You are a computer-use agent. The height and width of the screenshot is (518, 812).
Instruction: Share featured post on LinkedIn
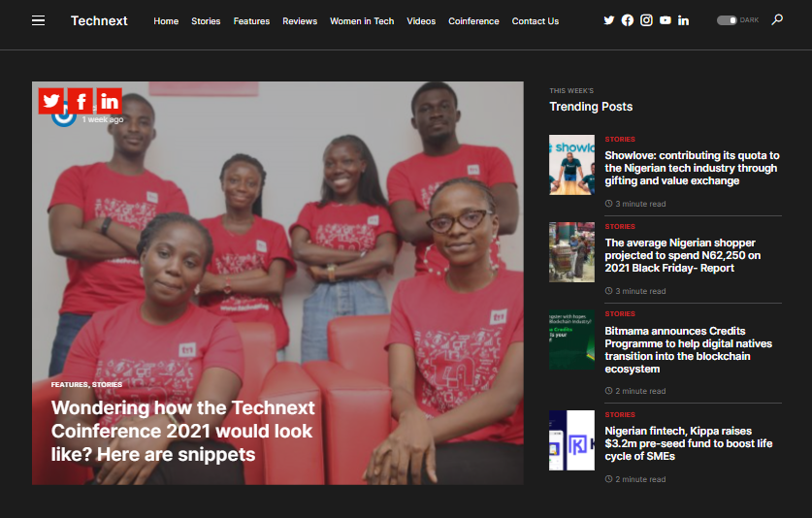(x=110, y=101)
